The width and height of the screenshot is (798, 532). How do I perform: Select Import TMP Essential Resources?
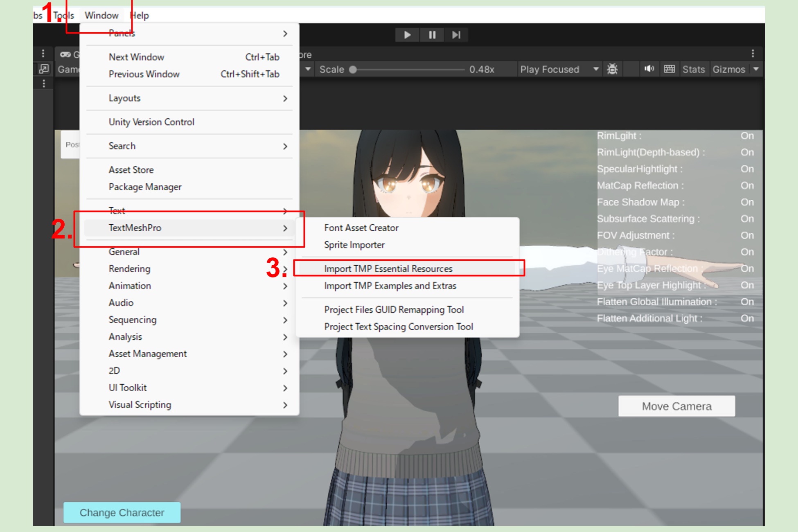(388, 269)
